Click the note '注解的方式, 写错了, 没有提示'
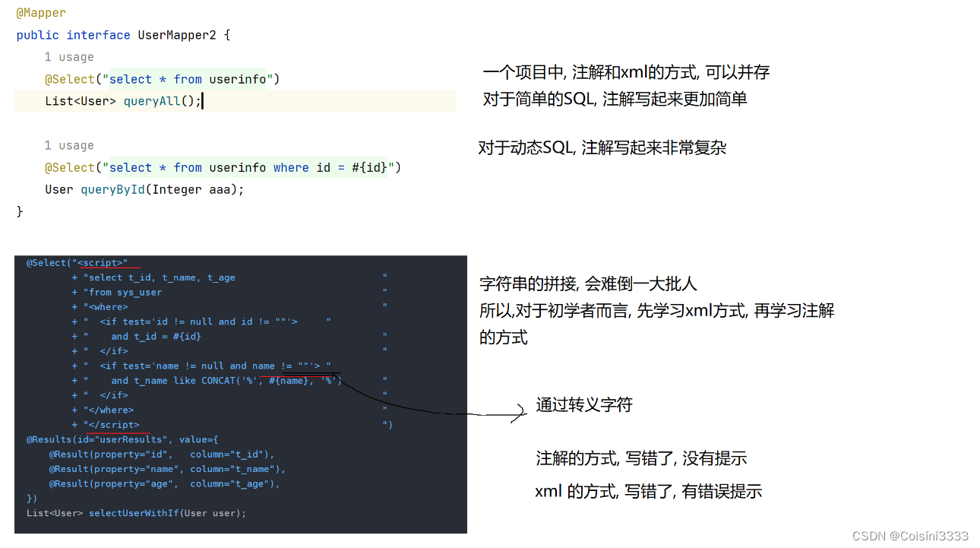 (x=641, y=458)
